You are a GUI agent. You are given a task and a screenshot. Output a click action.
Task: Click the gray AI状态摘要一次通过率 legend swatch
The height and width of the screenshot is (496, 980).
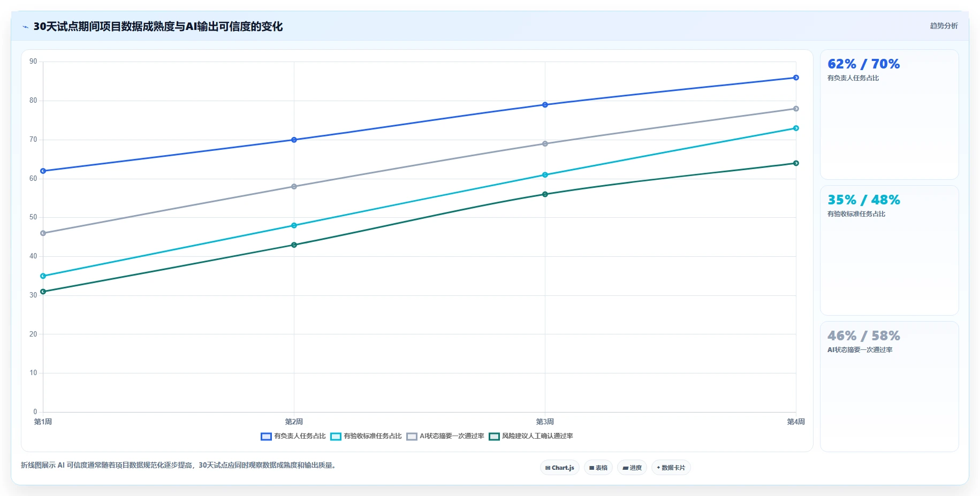[x=412, y=437]
